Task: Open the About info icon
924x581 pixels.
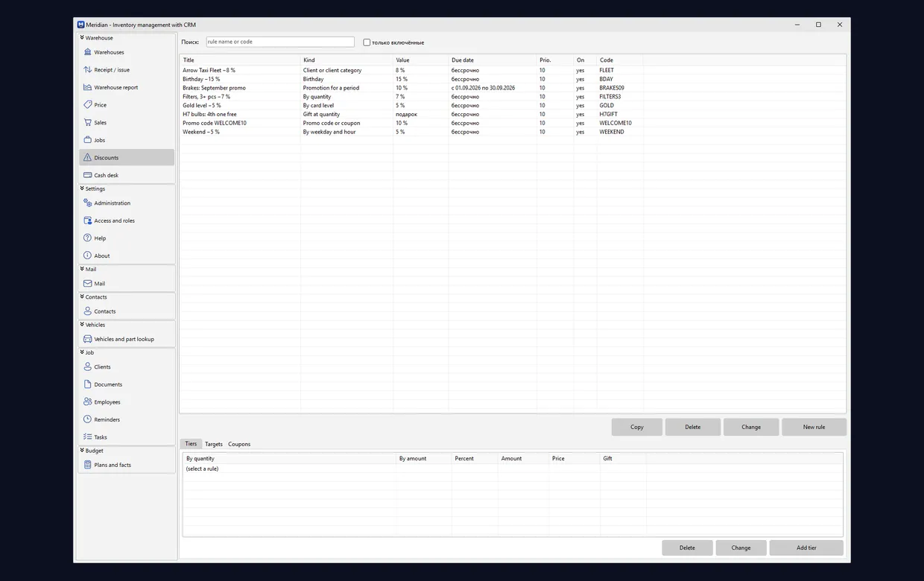Action: (x=87, y=255)
